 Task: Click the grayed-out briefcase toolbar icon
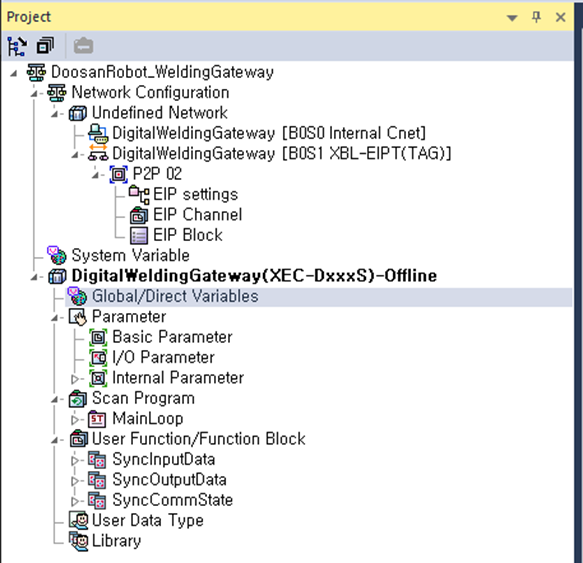point(83,46)
